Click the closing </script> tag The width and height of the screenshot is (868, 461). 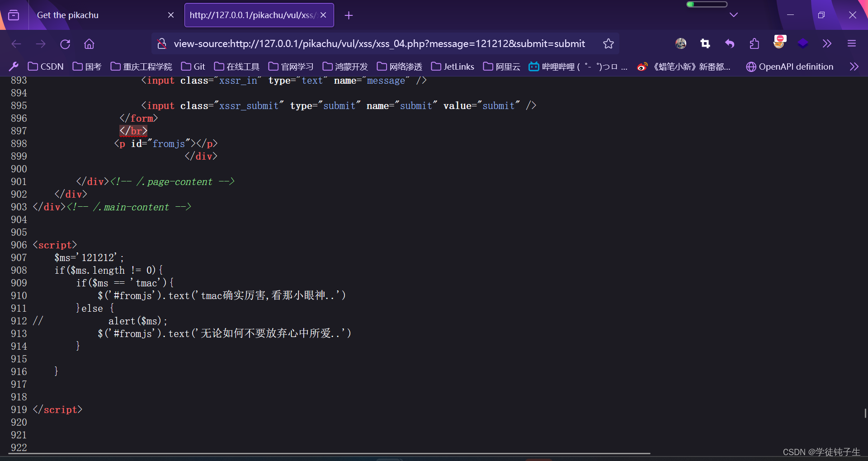(57, 409)
